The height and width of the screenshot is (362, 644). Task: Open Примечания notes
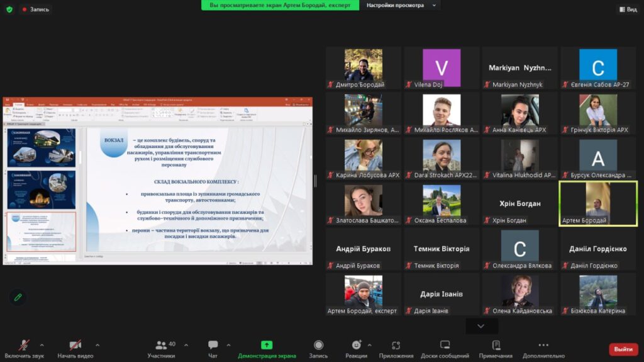496,348
